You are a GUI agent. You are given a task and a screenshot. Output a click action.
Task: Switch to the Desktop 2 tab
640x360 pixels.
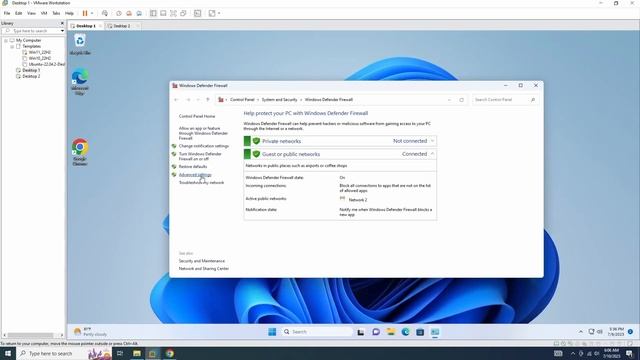(x=122, y=26)
